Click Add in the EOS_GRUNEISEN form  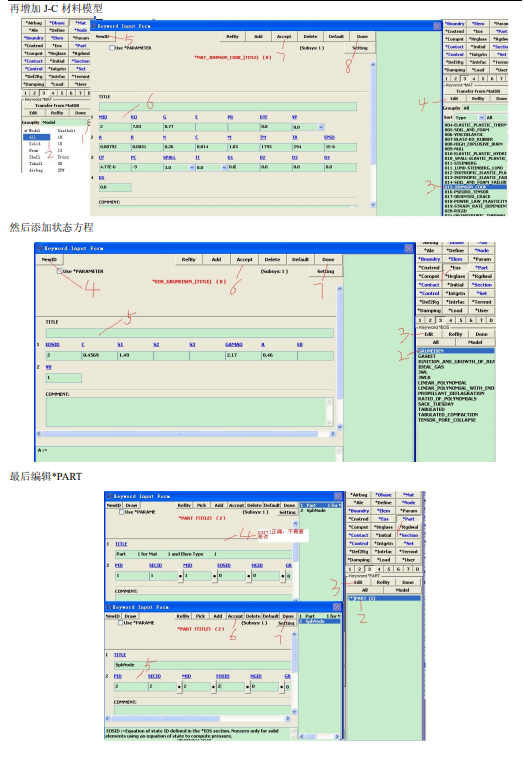[x=216, y=260]
